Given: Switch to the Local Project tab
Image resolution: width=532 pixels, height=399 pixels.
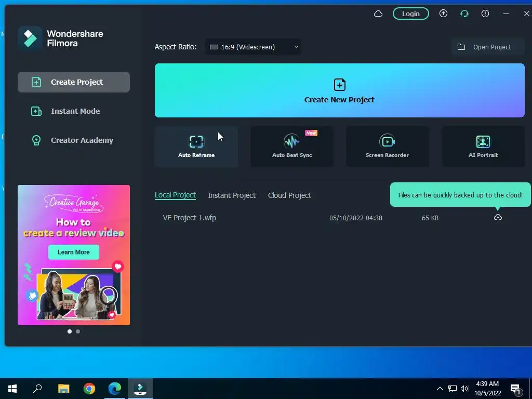Looking at the screenshot, I should (x=175, y=195).
